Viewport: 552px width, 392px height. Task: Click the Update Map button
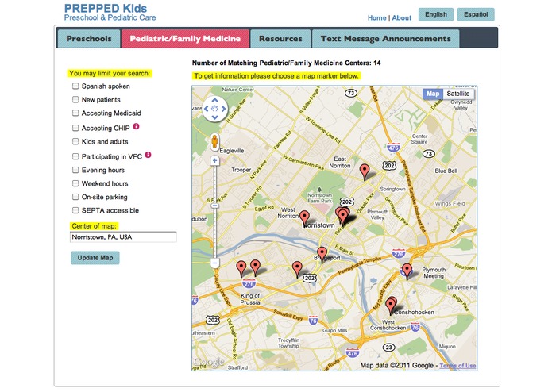click(95, 258)
